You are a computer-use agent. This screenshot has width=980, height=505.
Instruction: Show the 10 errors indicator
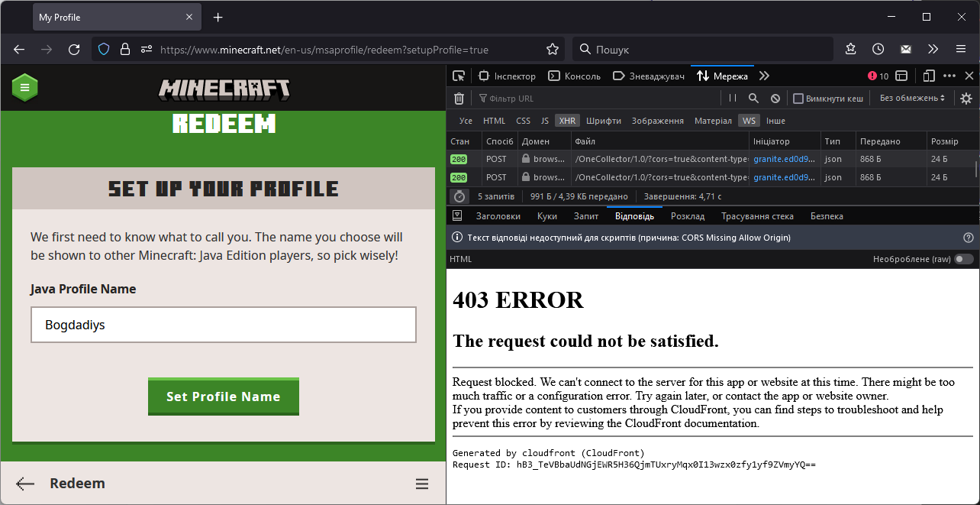878,76
